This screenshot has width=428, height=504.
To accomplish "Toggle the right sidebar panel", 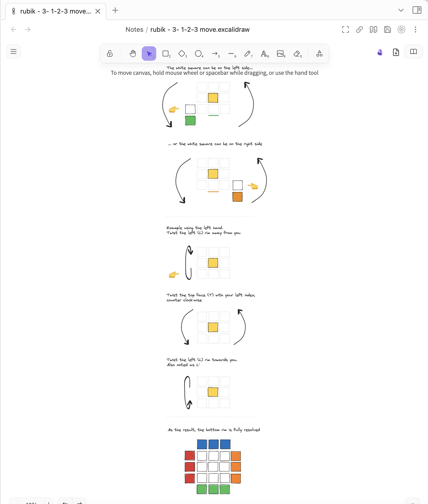I will [417, 10].
